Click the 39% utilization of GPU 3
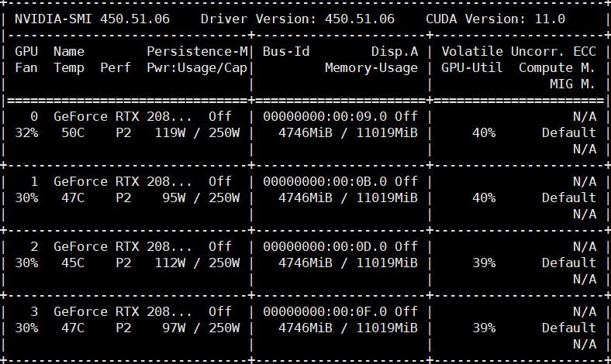Screen dimensions: 611x364 point(484,328)
